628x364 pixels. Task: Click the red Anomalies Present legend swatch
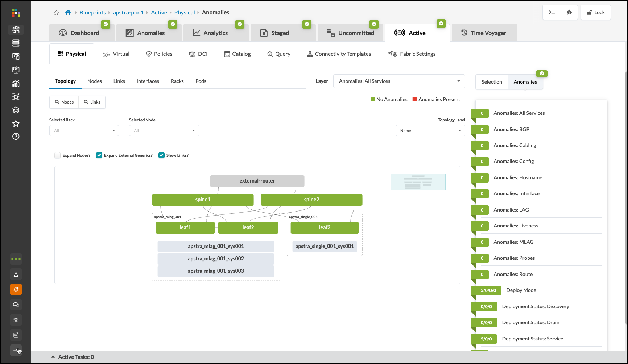click(x=415, y=99)
